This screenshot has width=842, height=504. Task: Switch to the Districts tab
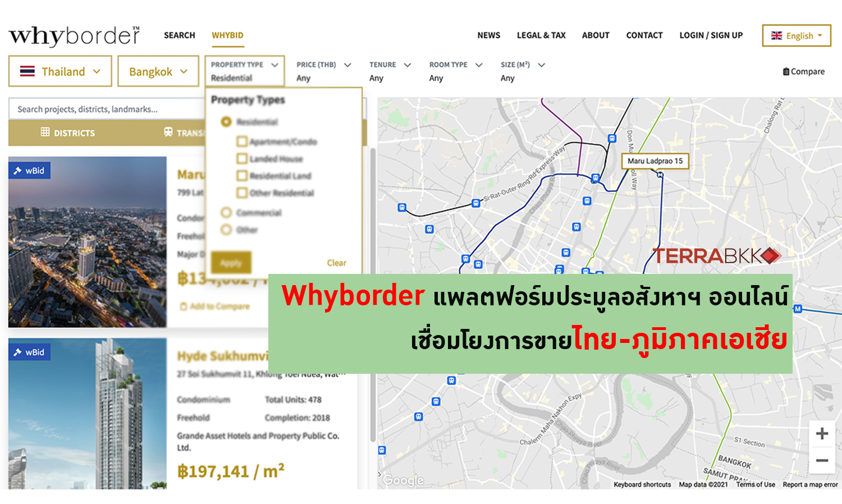(x=68, y=132)
